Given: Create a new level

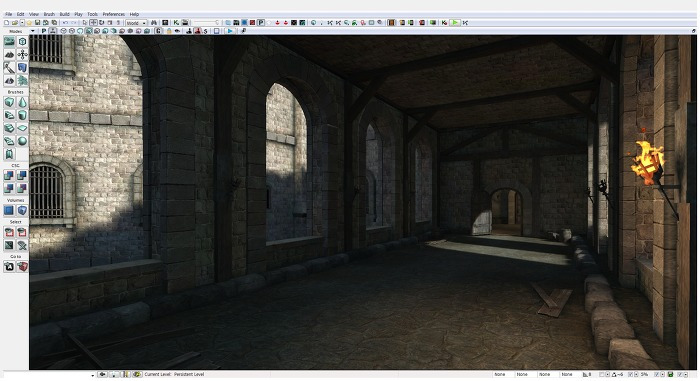Looking at the screenshot, I should point(7,23).
